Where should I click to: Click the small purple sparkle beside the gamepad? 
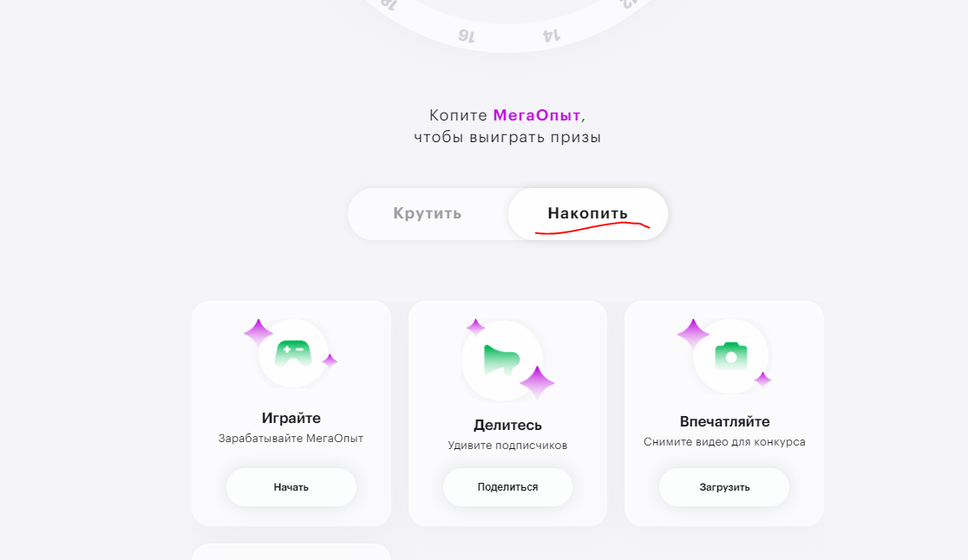point(330,361)
